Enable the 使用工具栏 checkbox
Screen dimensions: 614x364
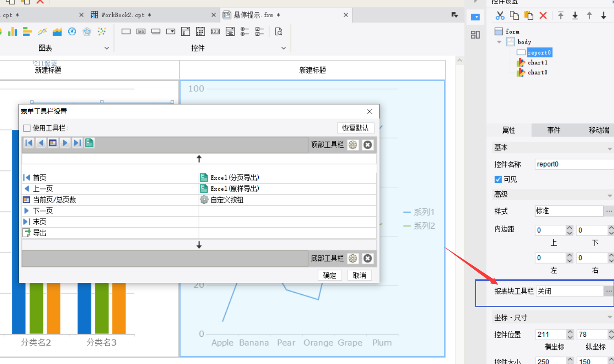pos(27,128)
